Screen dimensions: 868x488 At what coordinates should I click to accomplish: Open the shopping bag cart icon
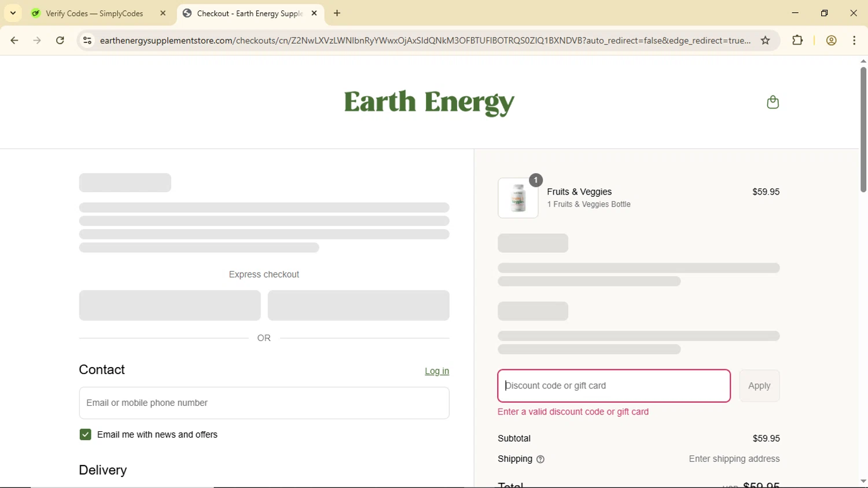pyautogui.click(x=773, y=102)
